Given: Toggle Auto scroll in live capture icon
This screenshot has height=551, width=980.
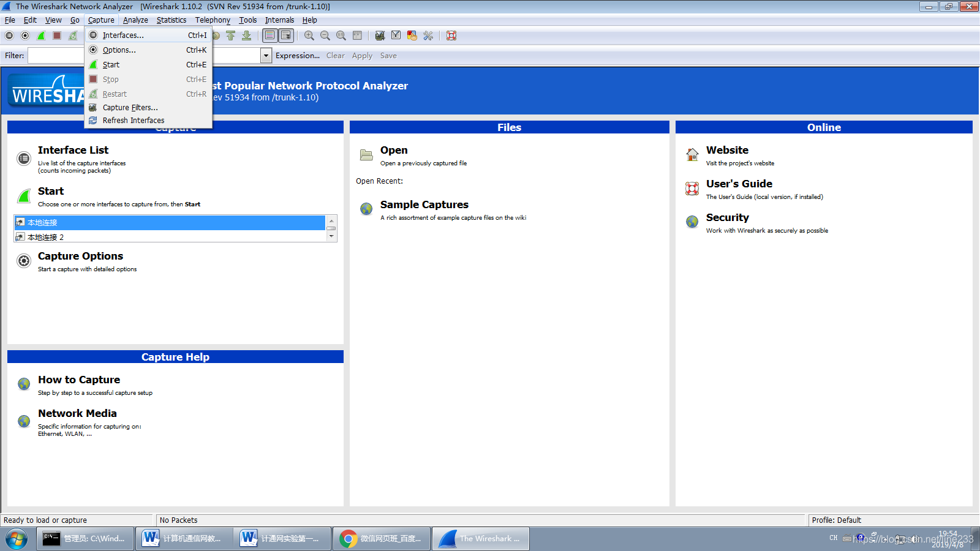Looking at the screenshot, I should point(286,36).
